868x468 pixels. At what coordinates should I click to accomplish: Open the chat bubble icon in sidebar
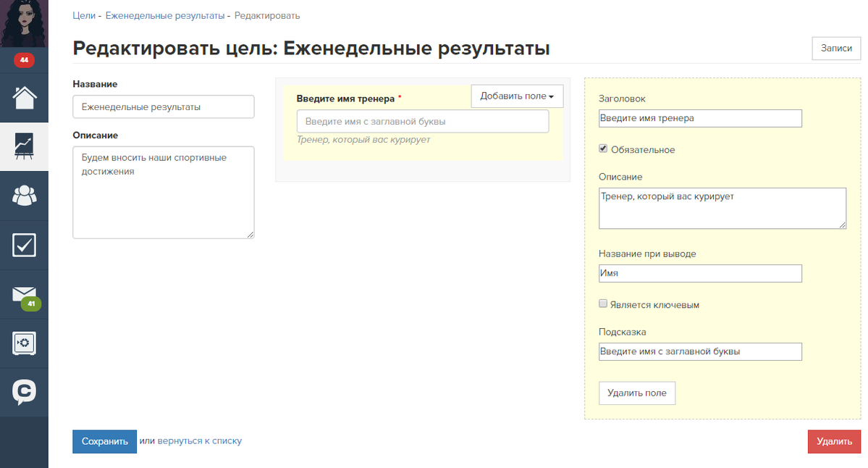coord(24,392)
